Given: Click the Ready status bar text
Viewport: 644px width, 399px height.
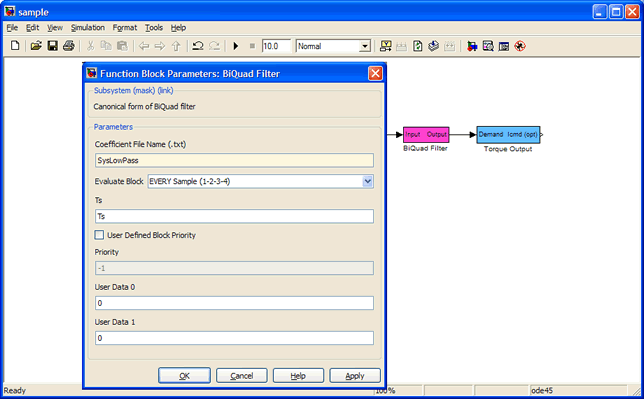Looking at the screenshot, I should (15, 390).
